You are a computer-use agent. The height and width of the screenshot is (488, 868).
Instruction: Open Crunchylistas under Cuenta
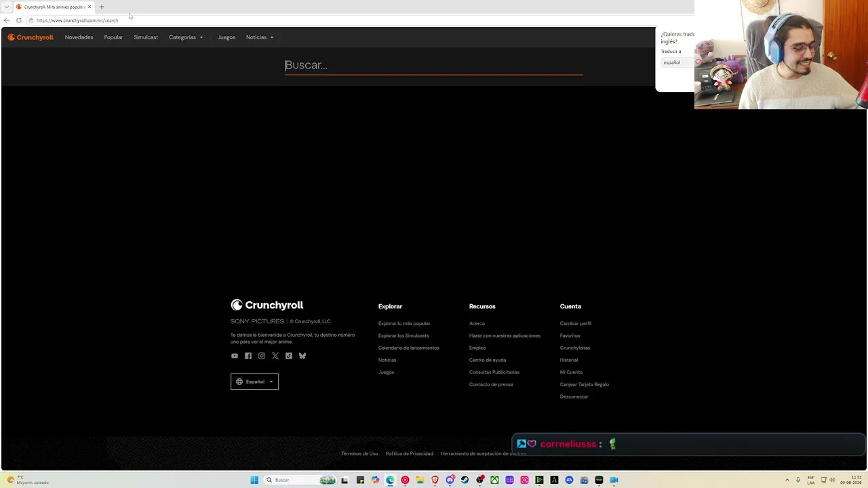[x=575, y=348]
